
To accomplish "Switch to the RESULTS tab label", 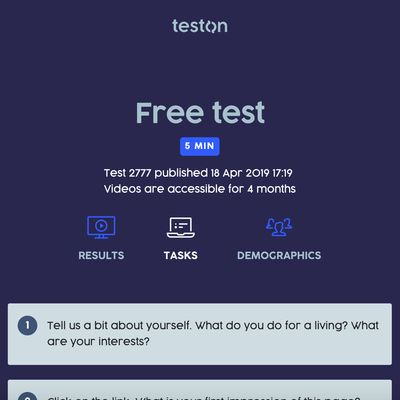I will 101,255.
